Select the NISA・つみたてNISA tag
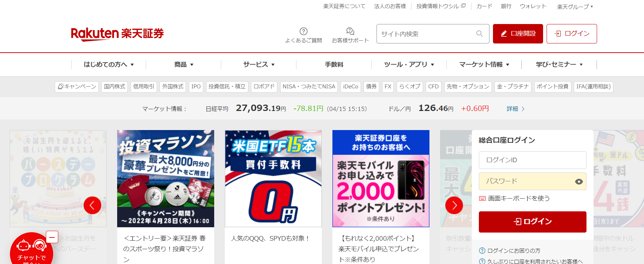The height and width of the screenshot is (264, 644). point(309,87)
